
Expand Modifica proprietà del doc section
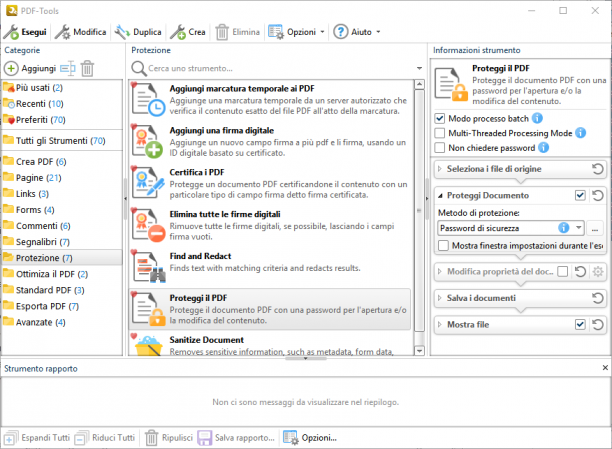(x=439, y=271)
